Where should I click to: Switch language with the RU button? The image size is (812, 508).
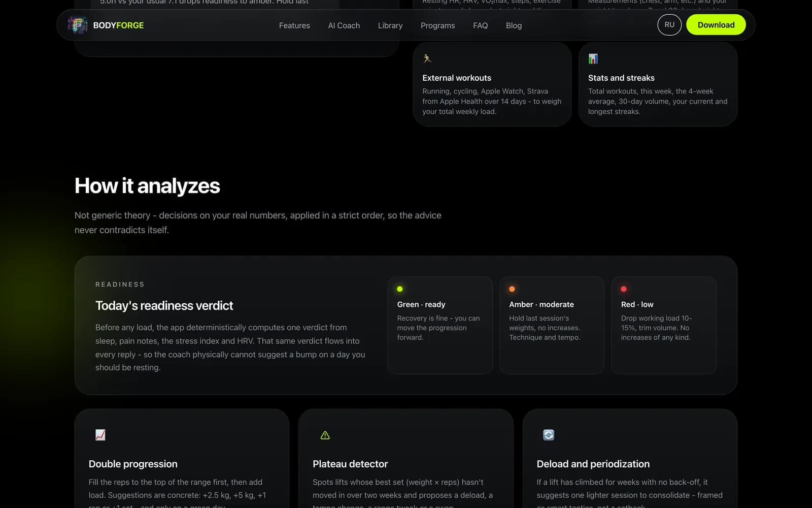669,25
